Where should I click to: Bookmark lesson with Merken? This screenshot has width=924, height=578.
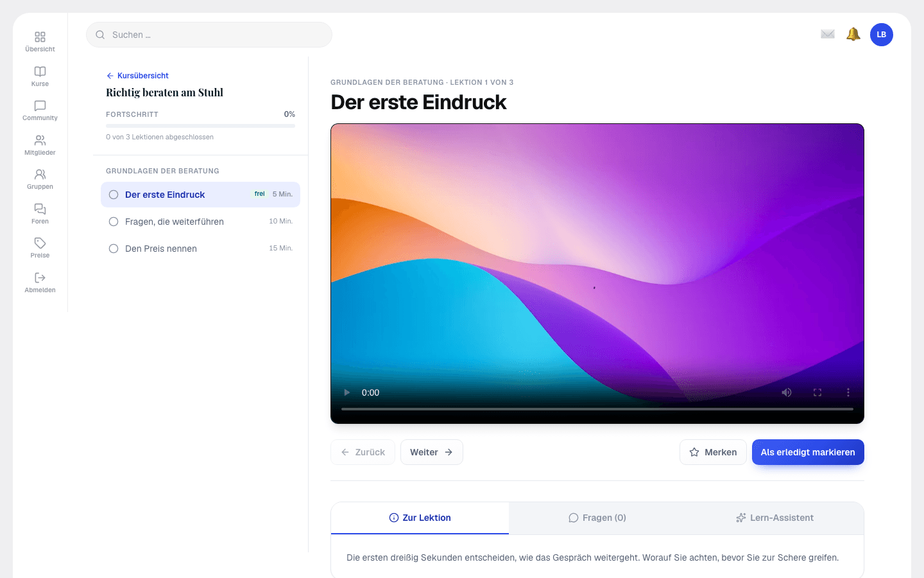[x=713, y=452]
